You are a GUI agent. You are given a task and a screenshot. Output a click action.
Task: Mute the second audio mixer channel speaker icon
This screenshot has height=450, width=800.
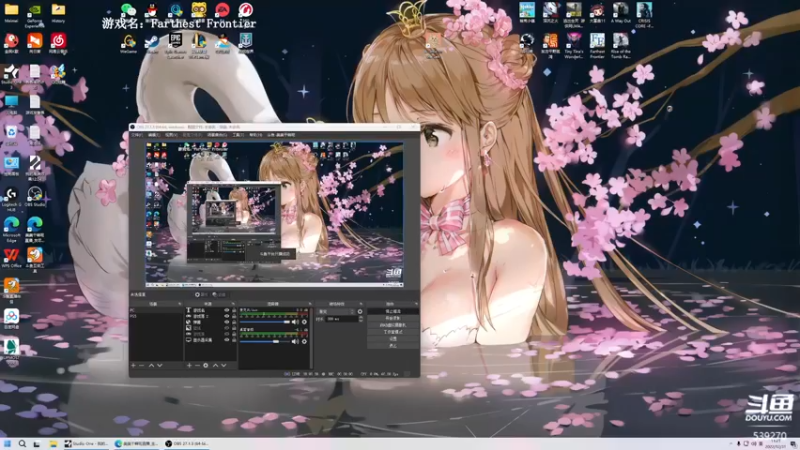(295, 341)
